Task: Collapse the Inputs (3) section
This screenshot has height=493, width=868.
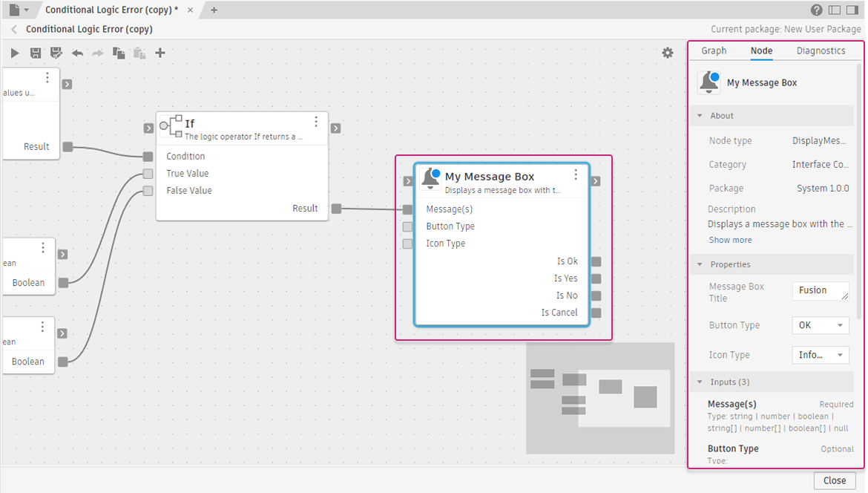Action: (x=700, y=382)
